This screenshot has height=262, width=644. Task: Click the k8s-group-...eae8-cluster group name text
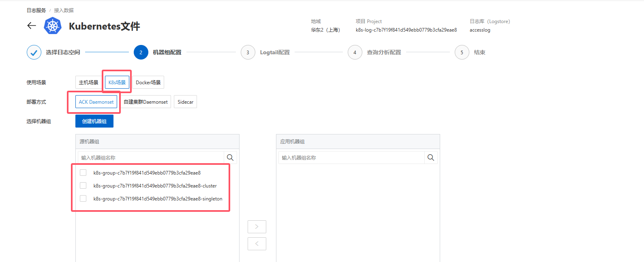pyautogui.click(x=155, y=186)
